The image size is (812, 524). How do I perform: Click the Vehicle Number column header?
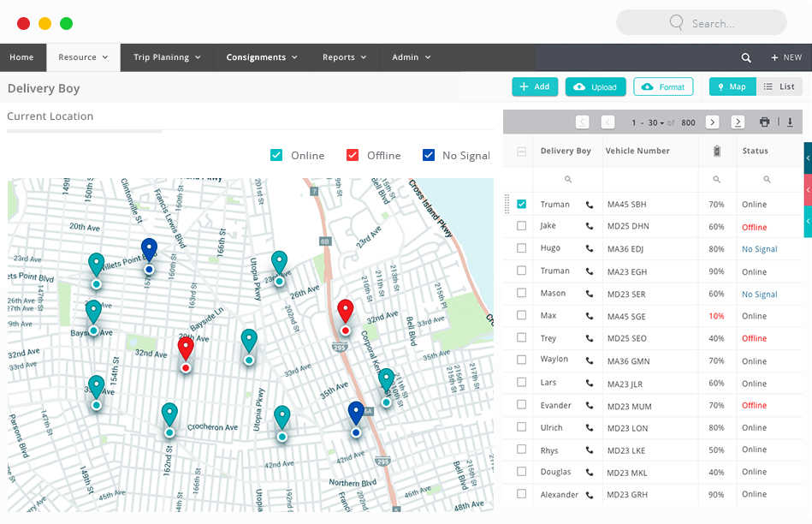click(x=637, y=151)
